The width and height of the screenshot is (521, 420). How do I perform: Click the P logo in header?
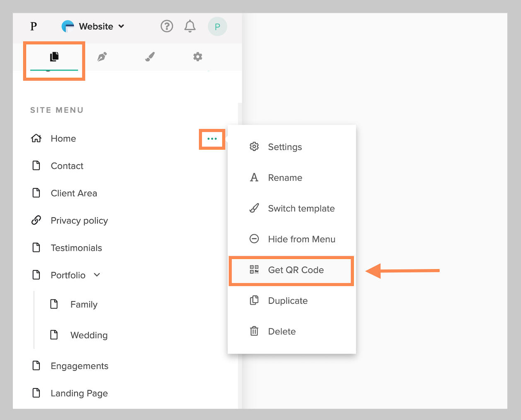(x=34, y=27)
